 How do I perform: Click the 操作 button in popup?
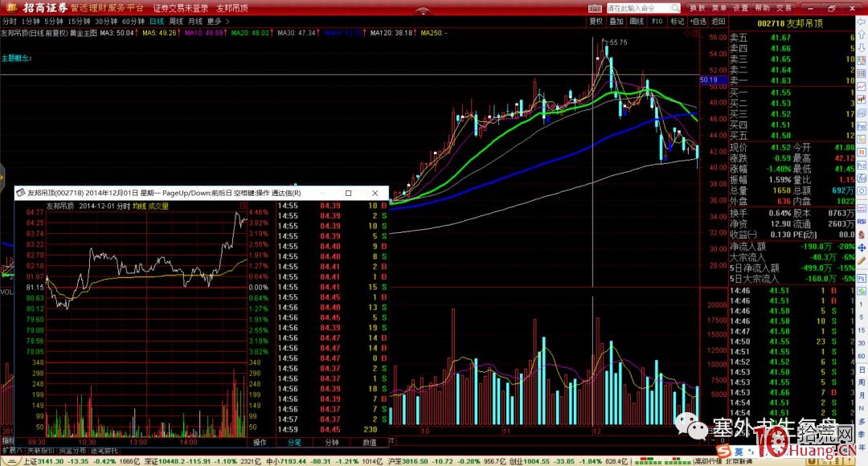click(260, 442)
